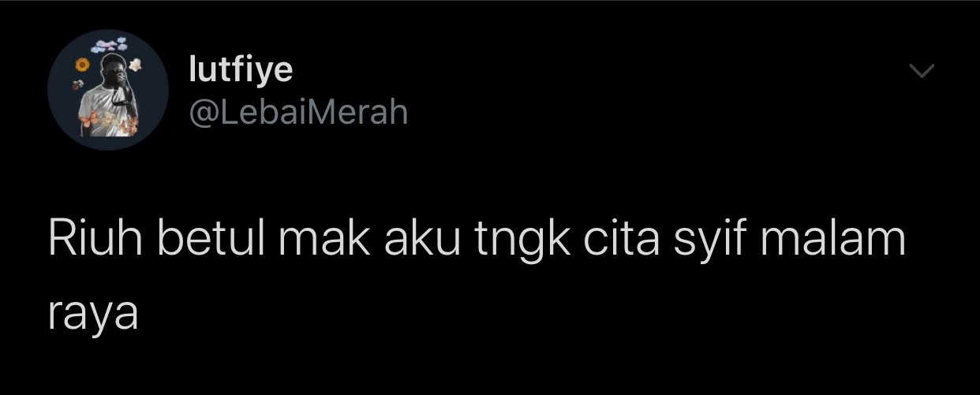
Task: Click lutfiye's circular profile avatar
Action: pyautogui.click(x=107, y=90)
